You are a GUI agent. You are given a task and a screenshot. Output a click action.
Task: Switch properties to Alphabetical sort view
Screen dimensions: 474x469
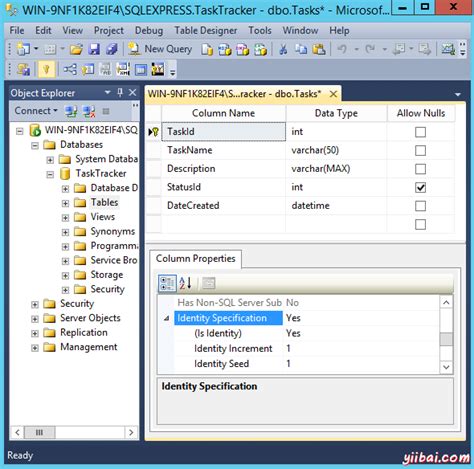point(185,283)
